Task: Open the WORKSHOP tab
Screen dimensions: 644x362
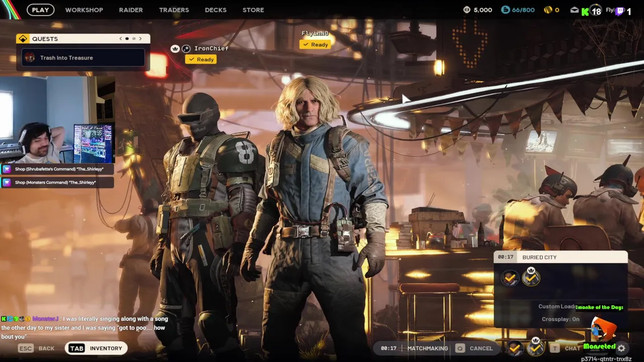Action: point(84,10)
